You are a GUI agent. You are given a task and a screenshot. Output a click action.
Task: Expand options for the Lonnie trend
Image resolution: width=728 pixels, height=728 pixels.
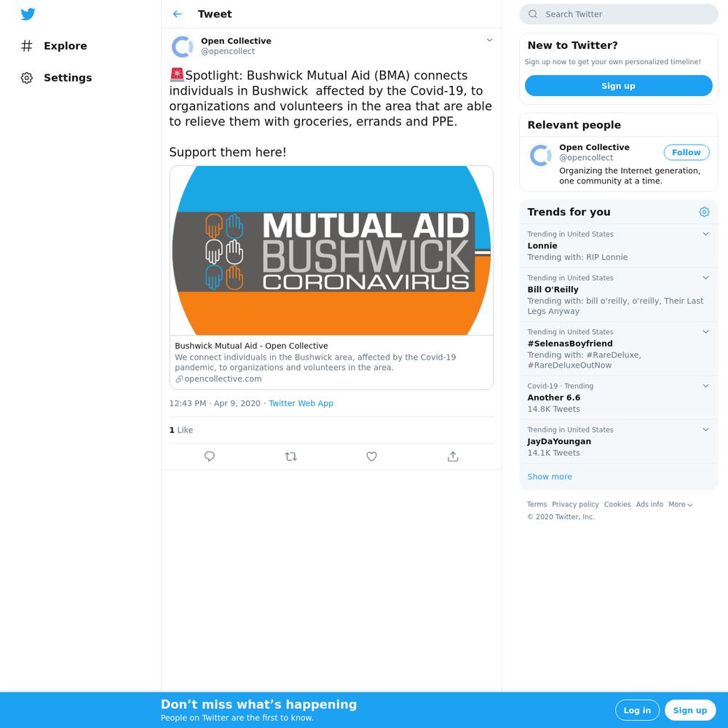[x=705, y=234]
